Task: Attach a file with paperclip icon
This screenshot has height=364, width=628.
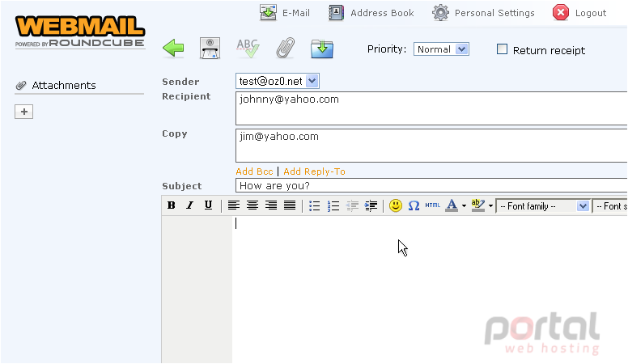Action: tap(285, 49)
